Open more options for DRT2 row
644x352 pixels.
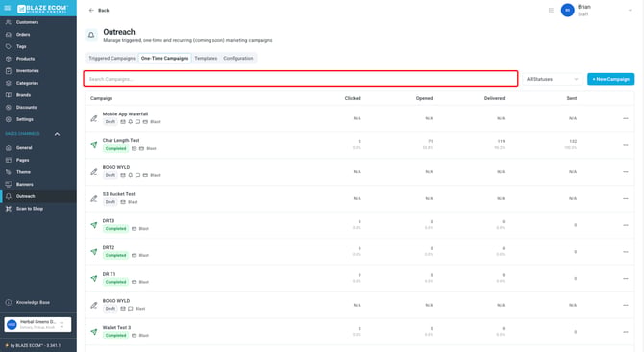pos(626,252)
